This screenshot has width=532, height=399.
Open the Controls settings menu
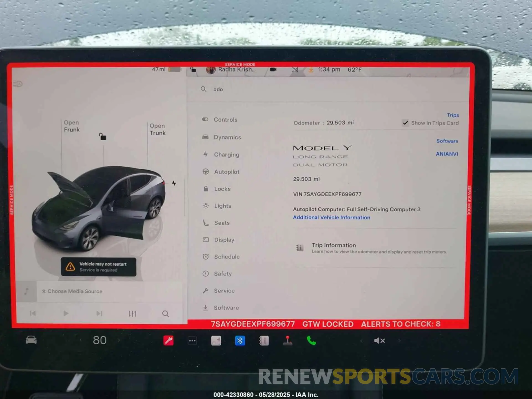(220, 119)
